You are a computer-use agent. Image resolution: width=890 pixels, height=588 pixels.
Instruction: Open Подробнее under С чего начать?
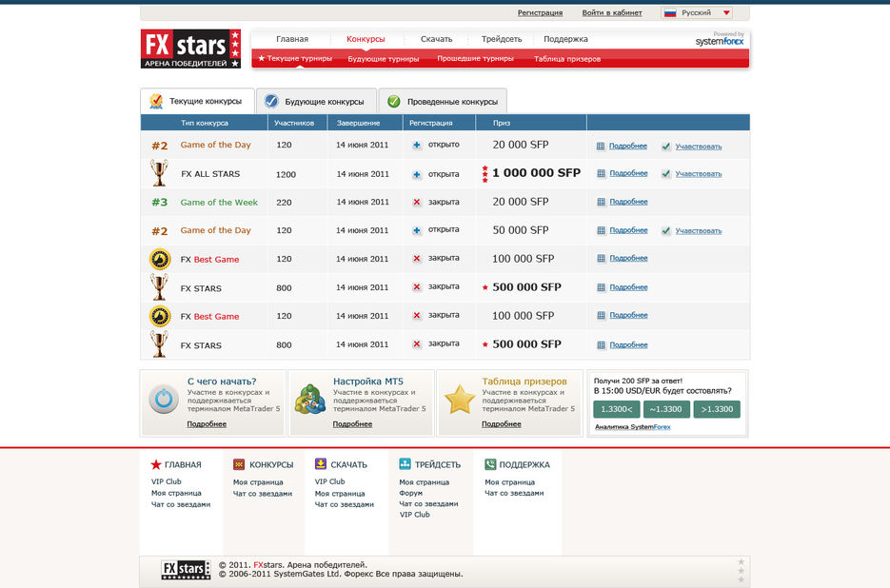click(x=207, y=424)
